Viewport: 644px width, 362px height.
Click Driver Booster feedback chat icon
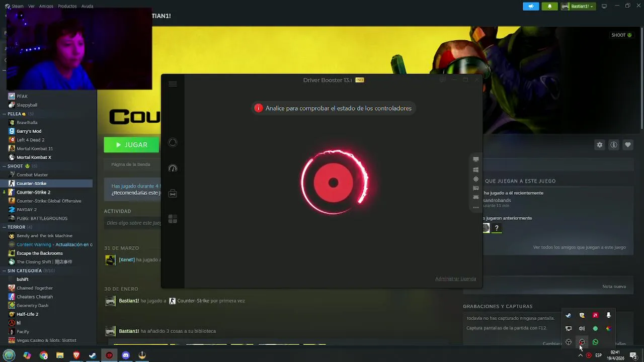pyautogui.click(x=443, y=80)
